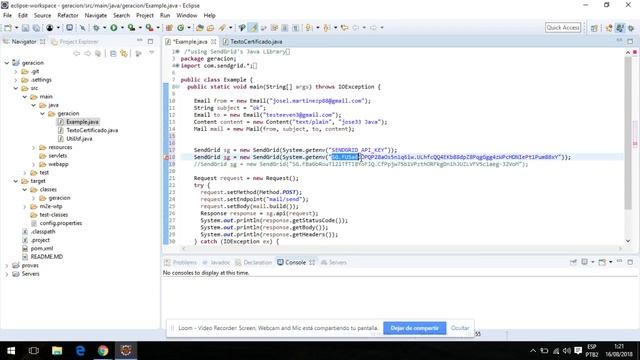Maximize the editor area

pos(630,41)
